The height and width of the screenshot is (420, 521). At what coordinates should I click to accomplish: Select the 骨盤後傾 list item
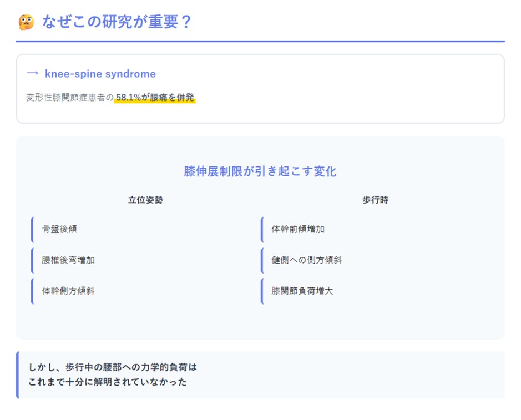[59, 229]
